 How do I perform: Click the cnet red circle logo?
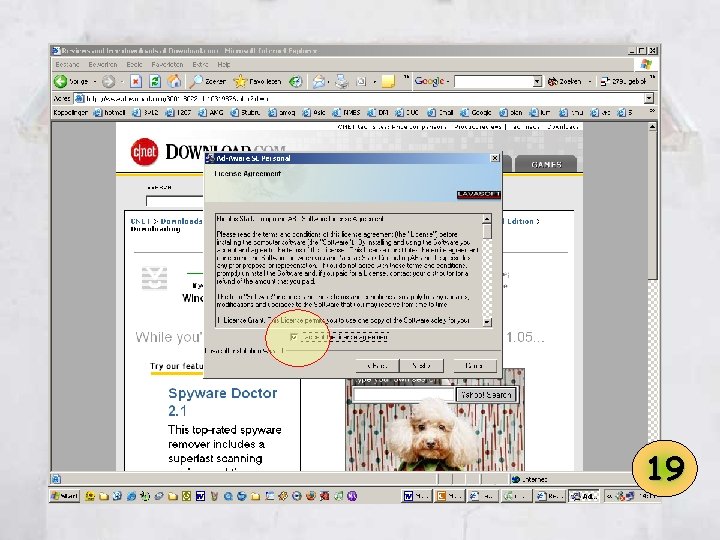(x=144, y=152)
